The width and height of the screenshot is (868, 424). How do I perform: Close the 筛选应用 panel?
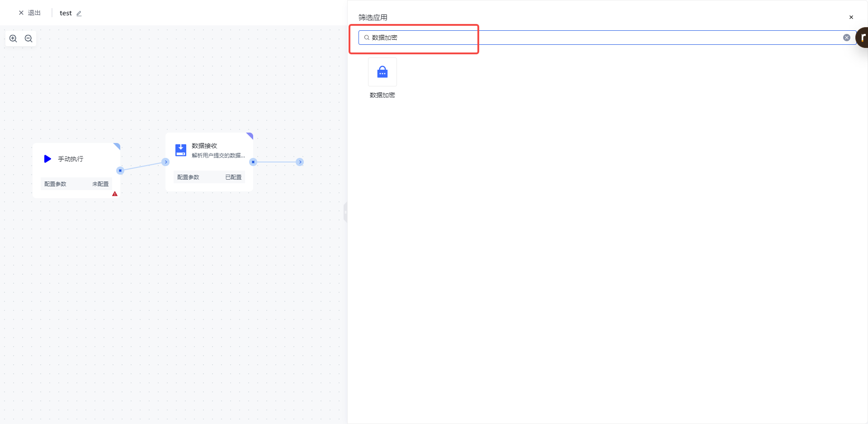(x=851, y=17)
